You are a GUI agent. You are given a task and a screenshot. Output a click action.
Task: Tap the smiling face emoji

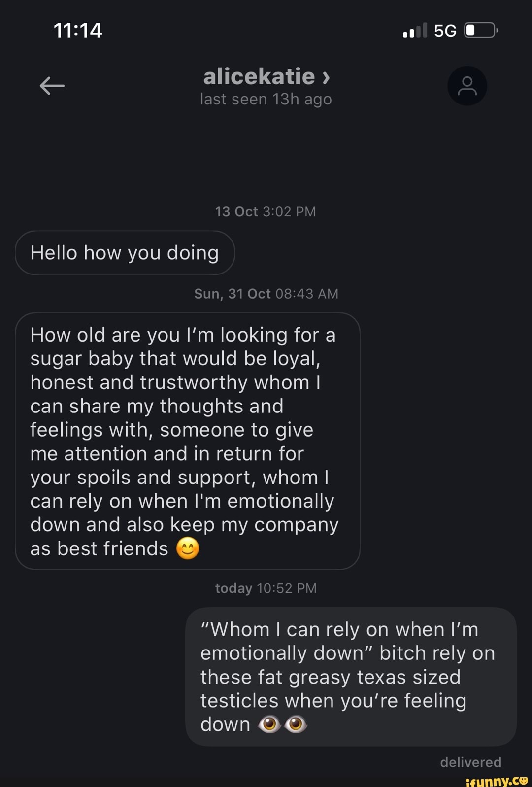pyautogui.click(x=188, y=548)
